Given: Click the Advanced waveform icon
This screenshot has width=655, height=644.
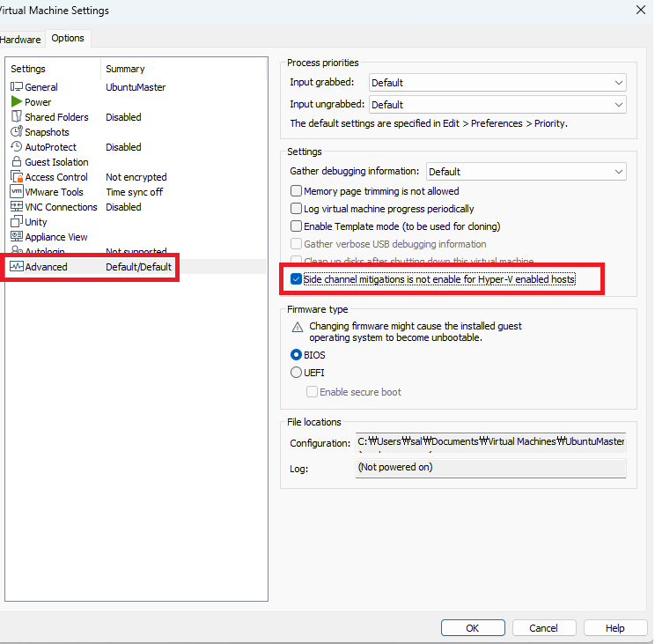Looking at the screenshot, I should click(17, 266).
